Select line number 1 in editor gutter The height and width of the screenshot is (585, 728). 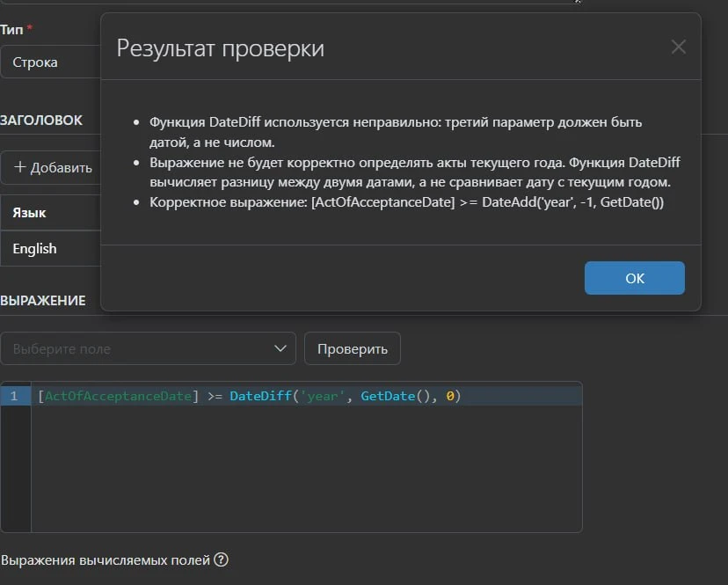point(14,396)
